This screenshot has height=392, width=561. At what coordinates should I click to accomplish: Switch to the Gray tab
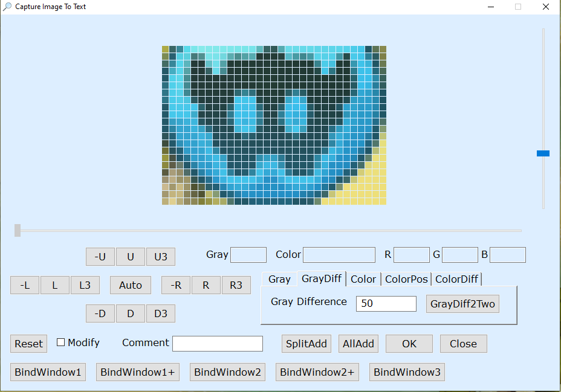[x=279, y=279]
